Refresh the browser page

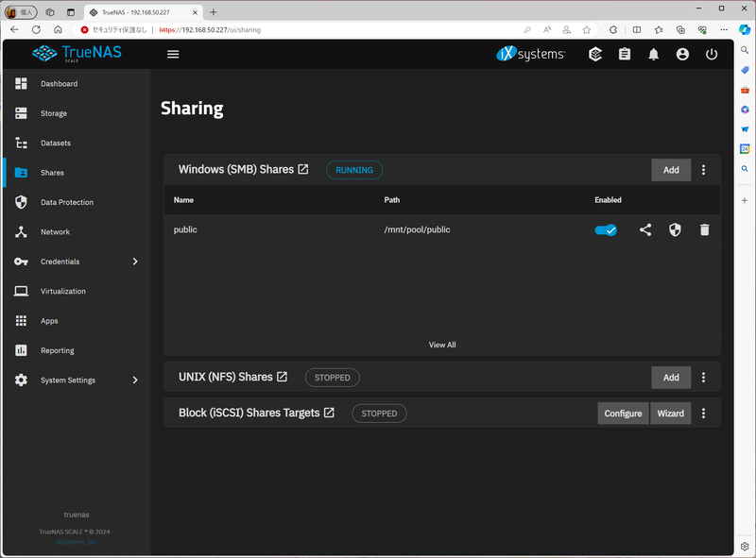(36, 30)
